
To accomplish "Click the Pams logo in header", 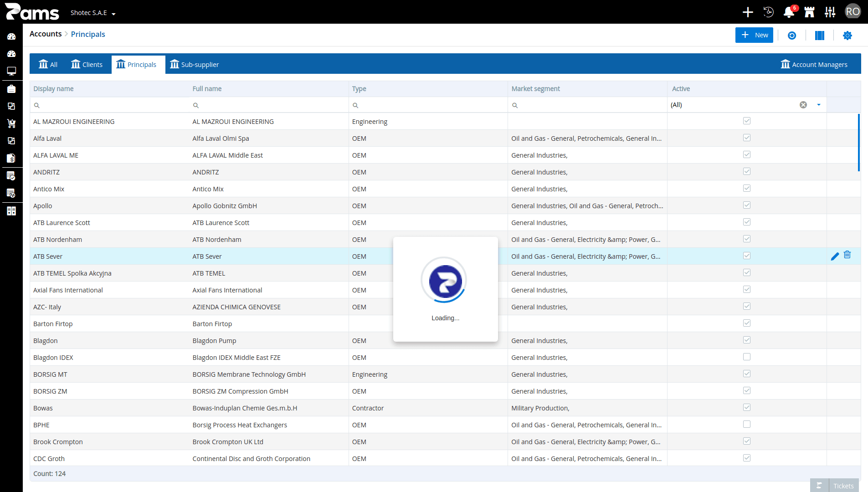I will click(32, 12).
